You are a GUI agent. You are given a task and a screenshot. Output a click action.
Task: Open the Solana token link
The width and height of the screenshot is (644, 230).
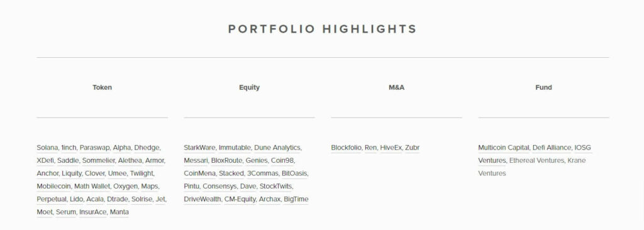[x=47, y=148]
